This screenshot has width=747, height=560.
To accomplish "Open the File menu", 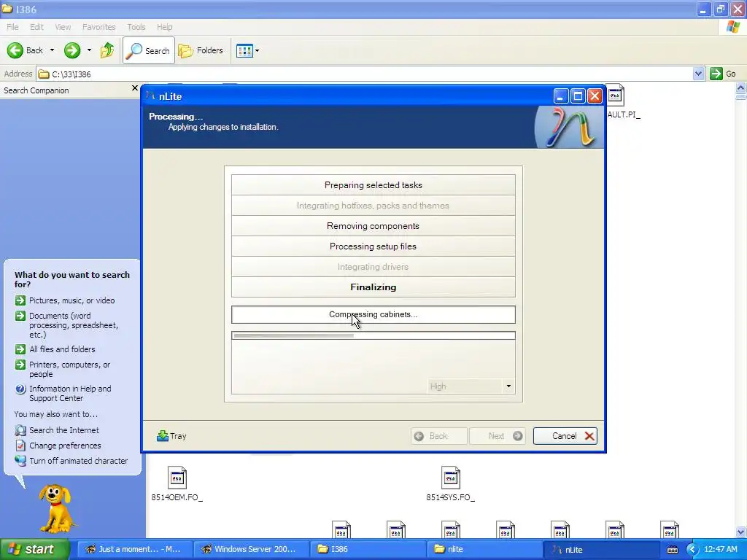I will (12, 27).
